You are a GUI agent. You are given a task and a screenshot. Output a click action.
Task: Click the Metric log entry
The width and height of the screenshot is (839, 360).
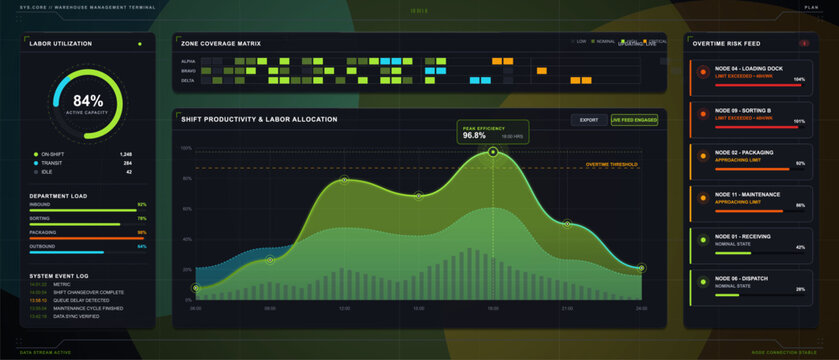(x=48, y=285)
